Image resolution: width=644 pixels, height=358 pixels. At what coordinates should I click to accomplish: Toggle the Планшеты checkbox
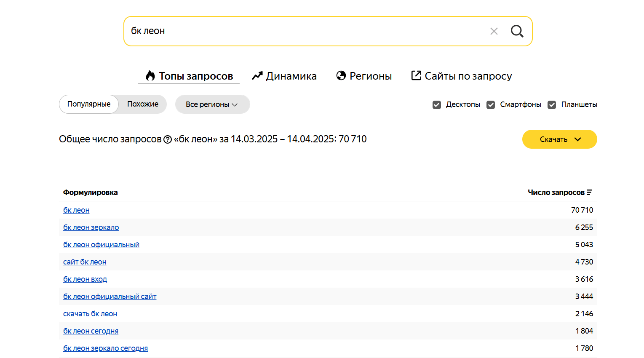tap(552, 104)
